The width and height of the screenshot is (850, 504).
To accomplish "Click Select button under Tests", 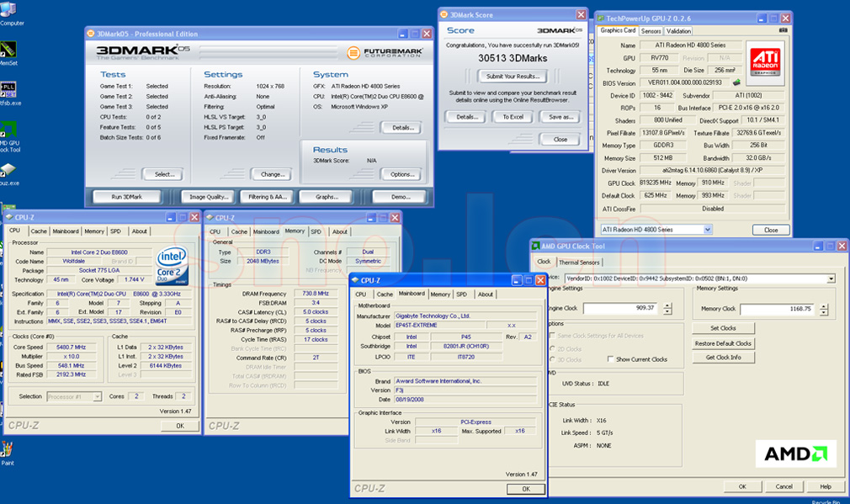I will click(x=162, y=174).
